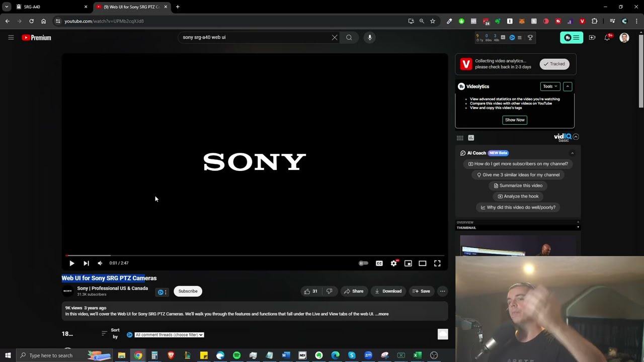The height and width of the screenshot is (362, 644).
Task: Skip to the next video
Action: (86, 263)
